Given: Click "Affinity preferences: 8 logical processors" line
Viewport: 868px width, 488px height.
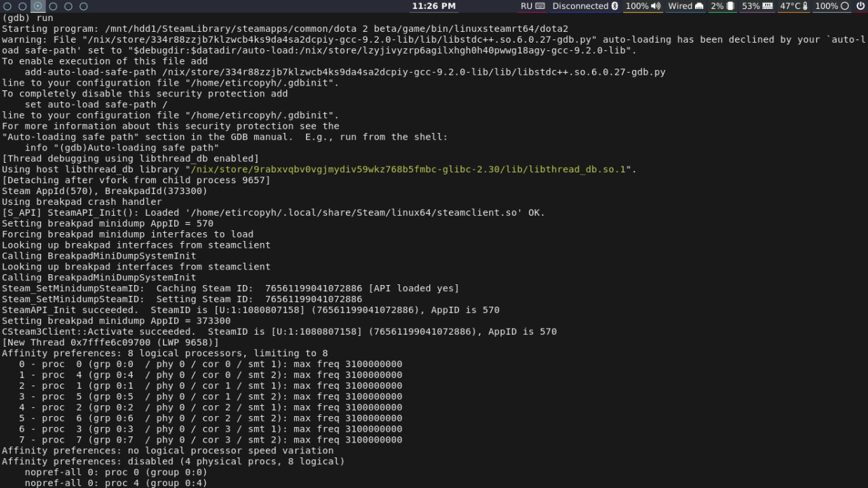Looking at the screenshot, I should pyautogui.click(x=165, y=354).
